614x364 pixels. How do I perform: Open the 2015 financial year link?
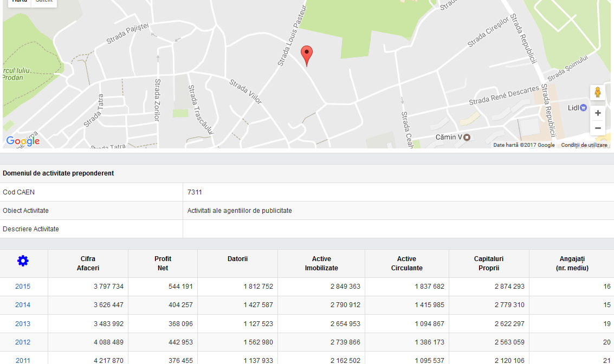point(23,287)
